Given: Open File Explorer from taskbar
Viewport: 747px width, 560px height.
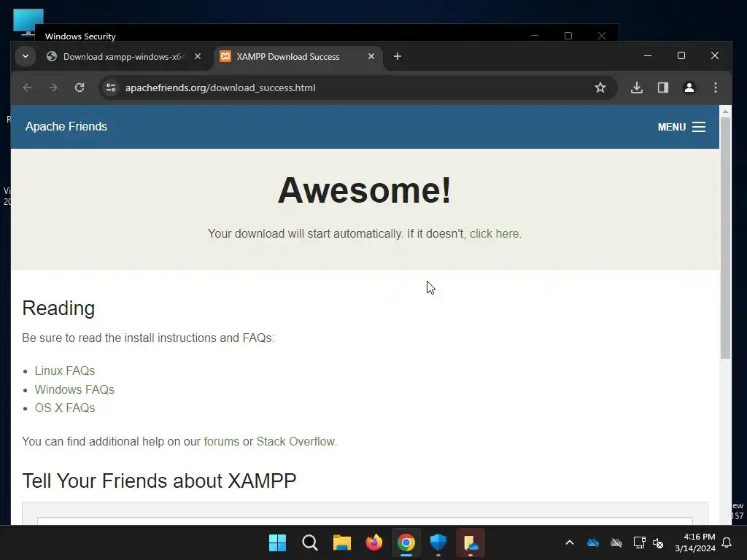Looking at the screenshot, I should tap(341, 542).
